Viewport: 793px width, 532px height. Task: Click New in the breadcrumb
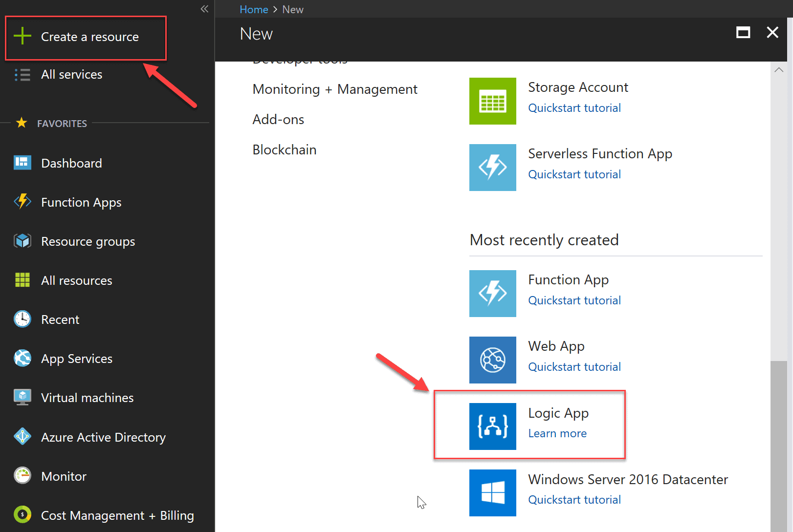[293, 9]
